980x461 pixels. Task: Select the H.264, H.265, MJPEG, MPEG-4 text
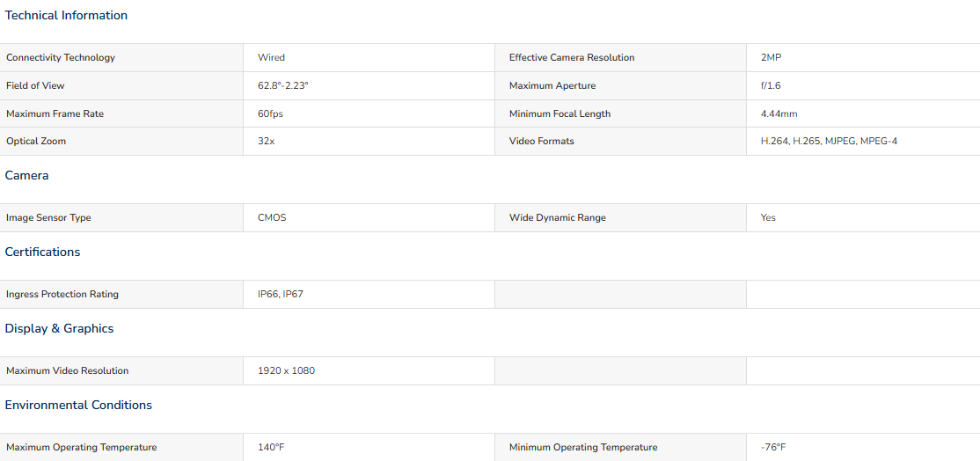click(829, 141)
